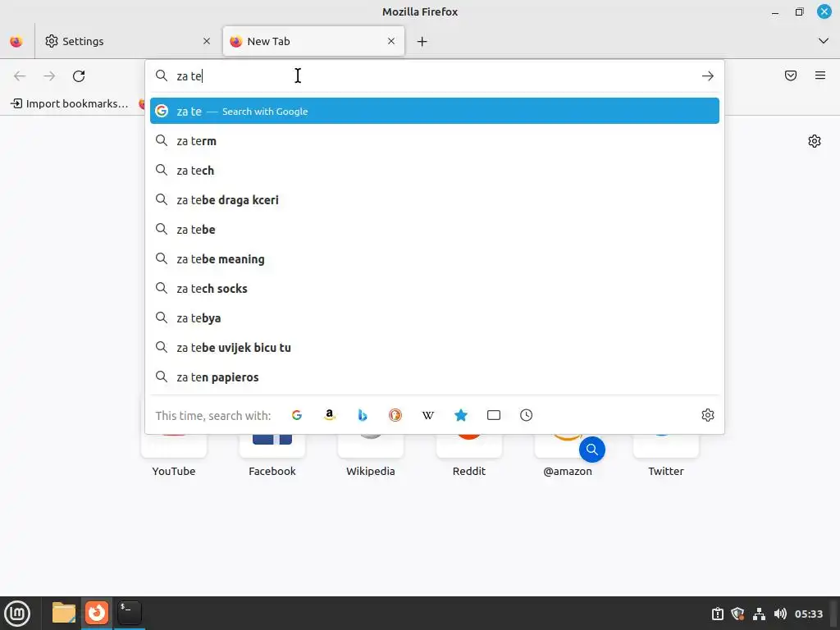Search open tabs using the tab icon
This screenshot has height=630, width=840.
(494, 415)
